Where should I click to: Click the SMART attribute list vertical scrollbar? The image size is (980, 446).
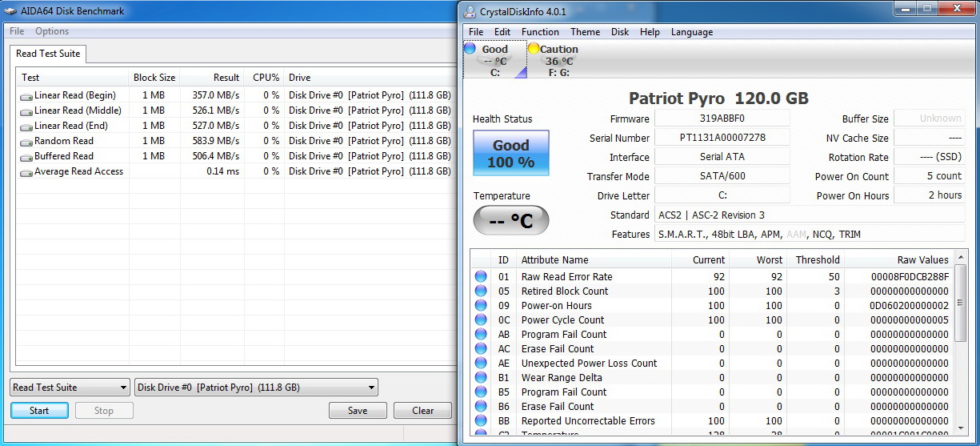961,344
